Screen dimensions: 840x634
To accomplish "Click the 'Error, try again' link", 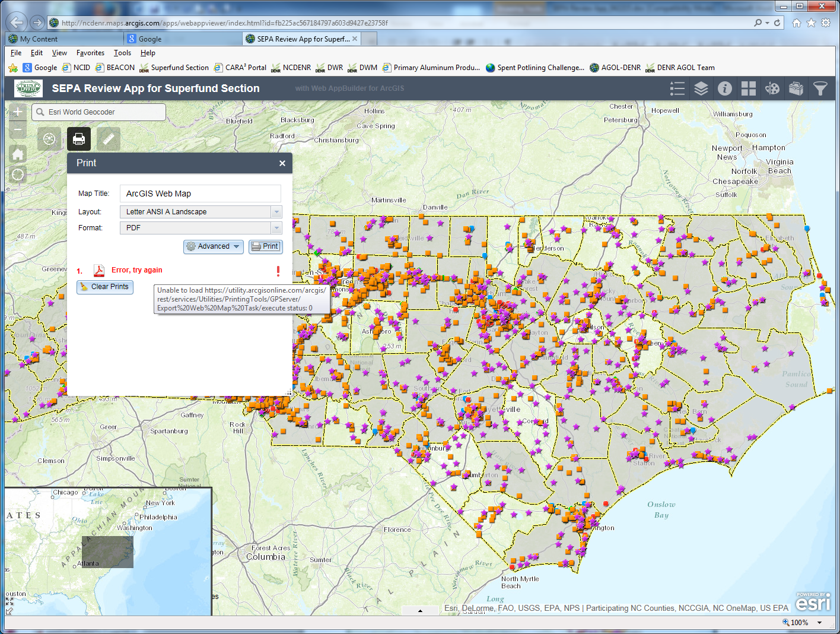I will tap(137, 270).
